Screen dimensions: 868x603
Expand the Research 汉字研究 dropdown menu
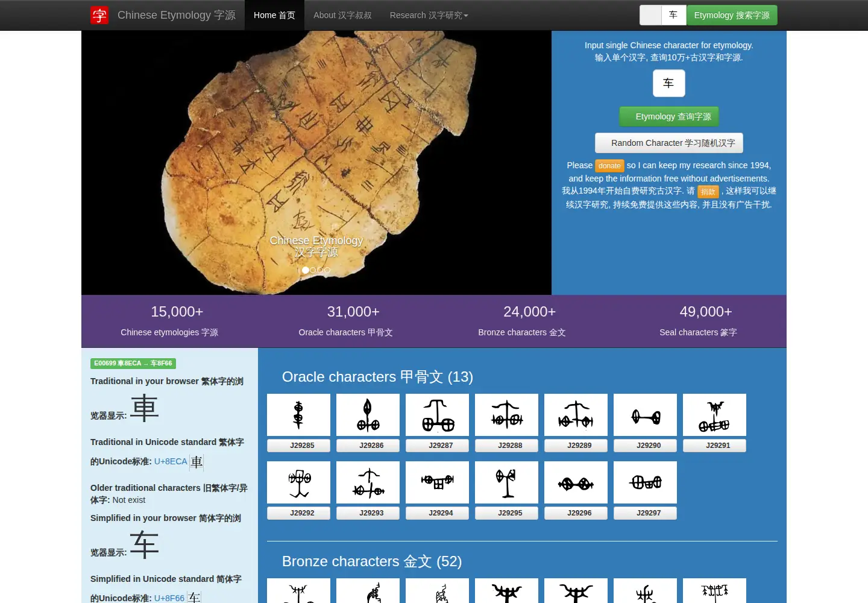[x=429, y=15]
